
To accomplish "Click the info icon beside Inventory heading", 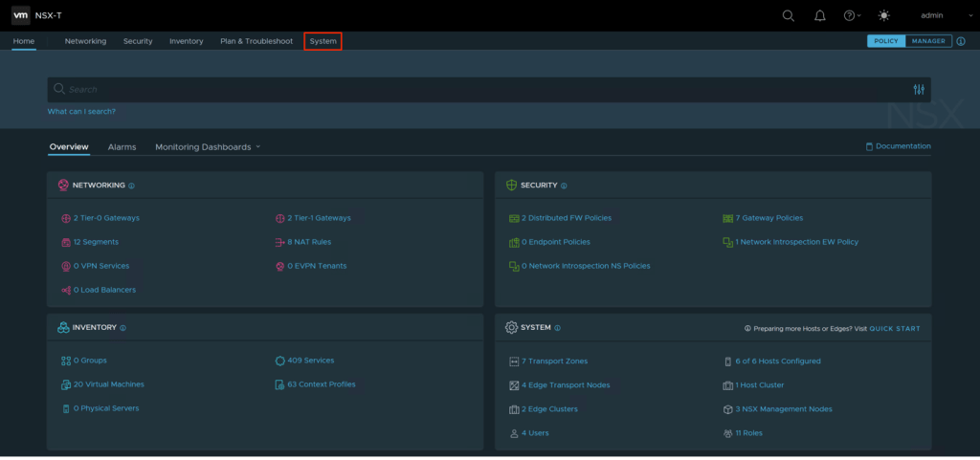I will (x=123, y=328).
